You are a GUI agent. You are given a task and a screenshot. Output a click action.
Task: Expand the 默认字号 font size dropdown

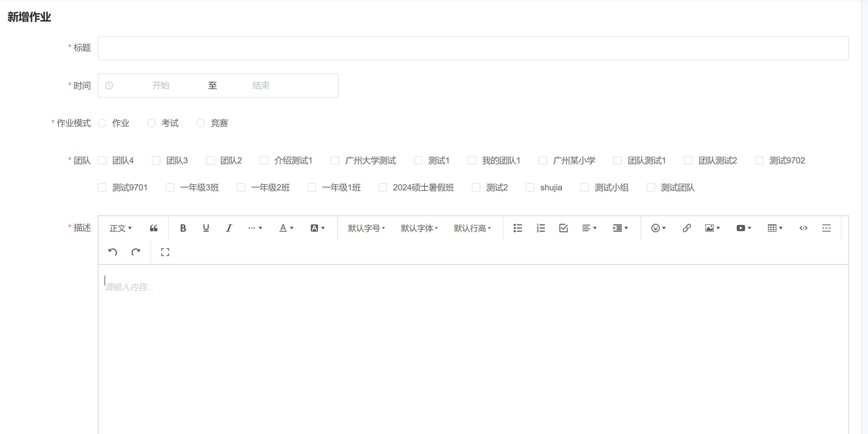[366, 228]
